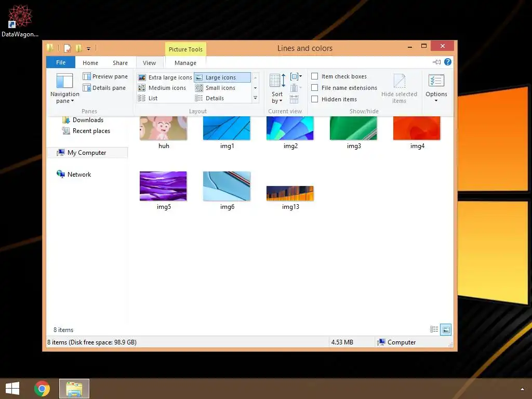Select Network in navigation pane
The height and width of the screenshot is (399, 532).
point(74,175)
